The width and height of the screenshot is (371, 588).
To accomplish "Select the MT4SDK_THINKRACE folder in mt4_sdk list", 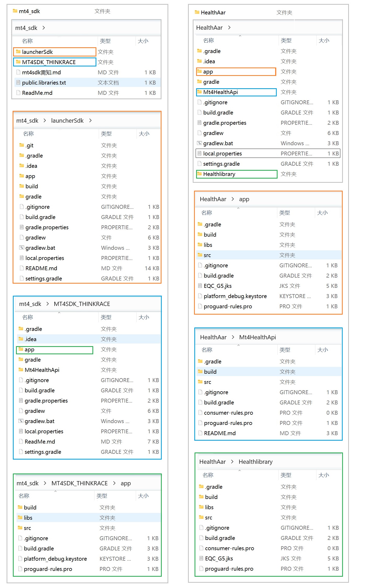I will point(49,62).
